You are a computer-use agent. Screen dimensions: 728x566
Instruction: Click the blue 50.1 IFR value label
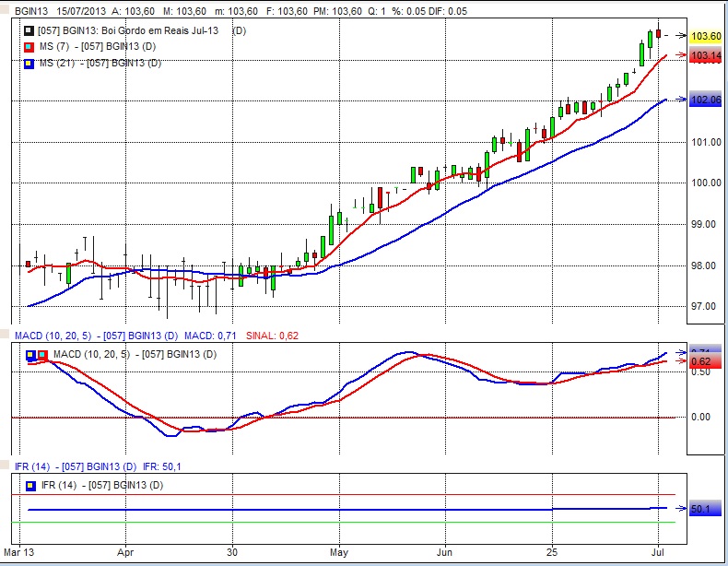click(x=703, y=509)
